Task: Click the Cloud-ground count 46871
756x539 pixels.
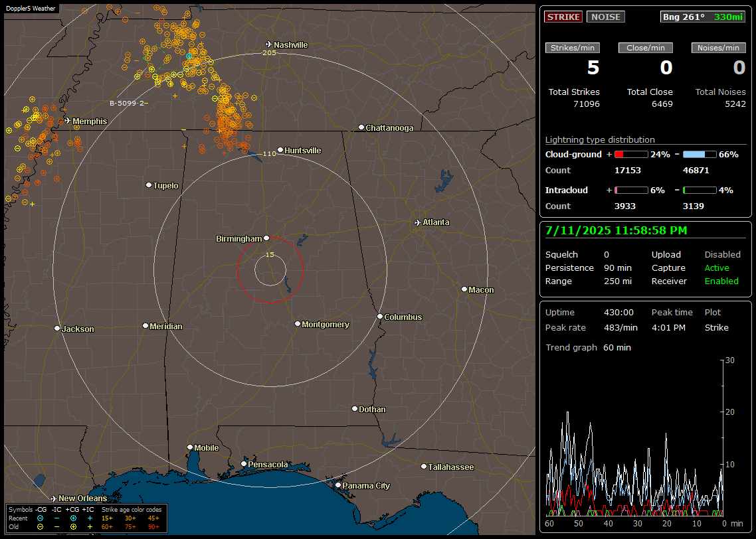Action: pyautogui.click(x=696, y=171)
